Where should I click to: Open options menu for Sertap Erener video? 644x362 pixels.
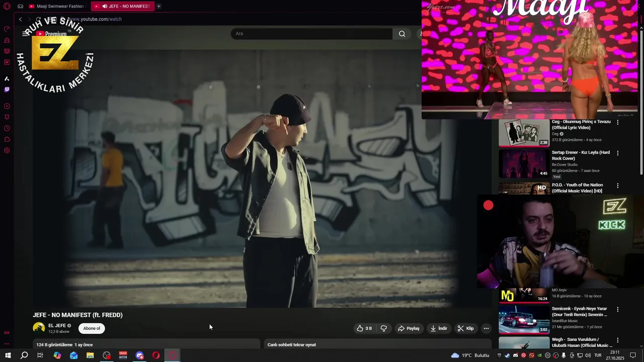[x=618, y=153]
